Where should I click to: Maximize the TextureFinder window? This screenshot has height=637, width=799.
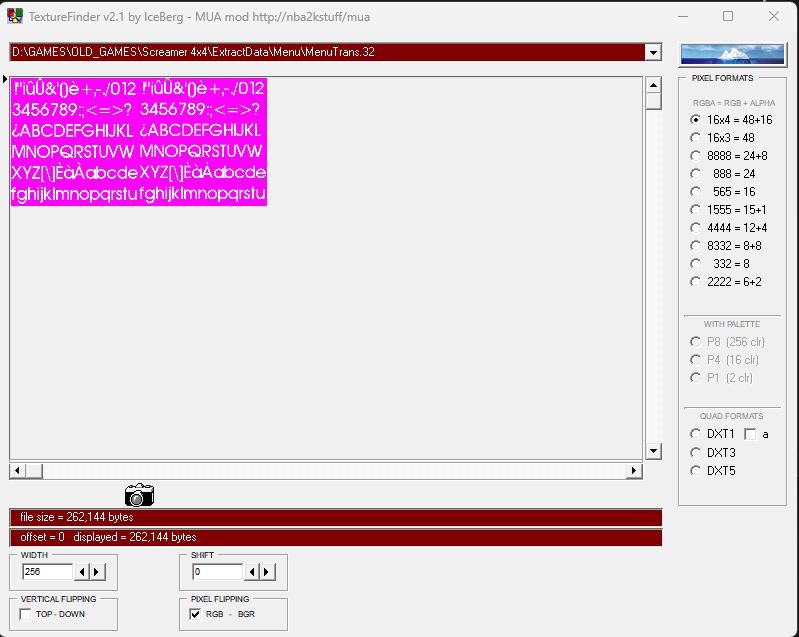pyautogui.click(x=728, y=16)
